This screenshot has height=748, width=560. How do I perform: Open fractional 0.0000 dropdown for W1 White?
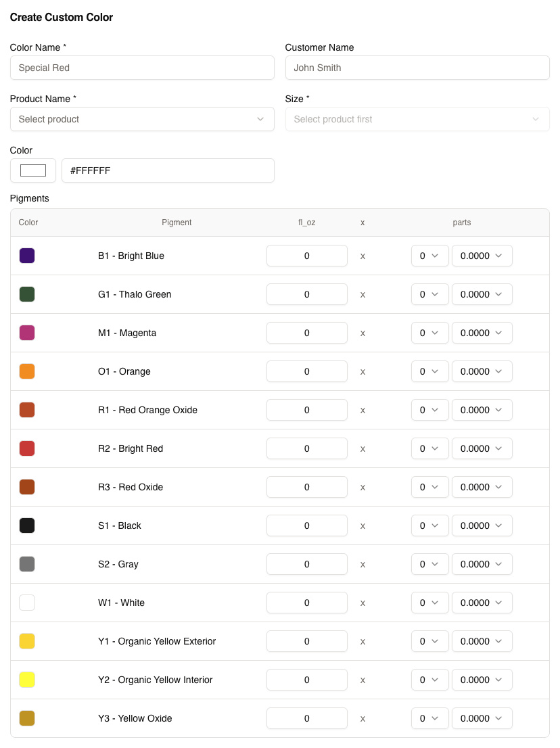coord(482,603)
